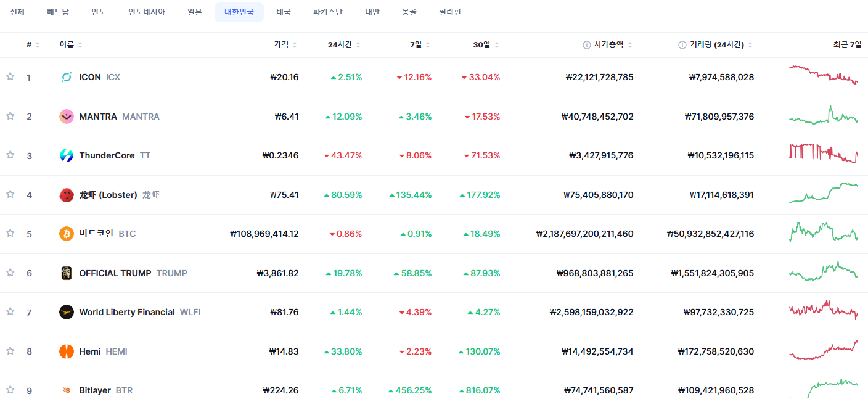Click the World Liberty Financial logo
Viewport: 868px width, 407px height.
(67, 312)
